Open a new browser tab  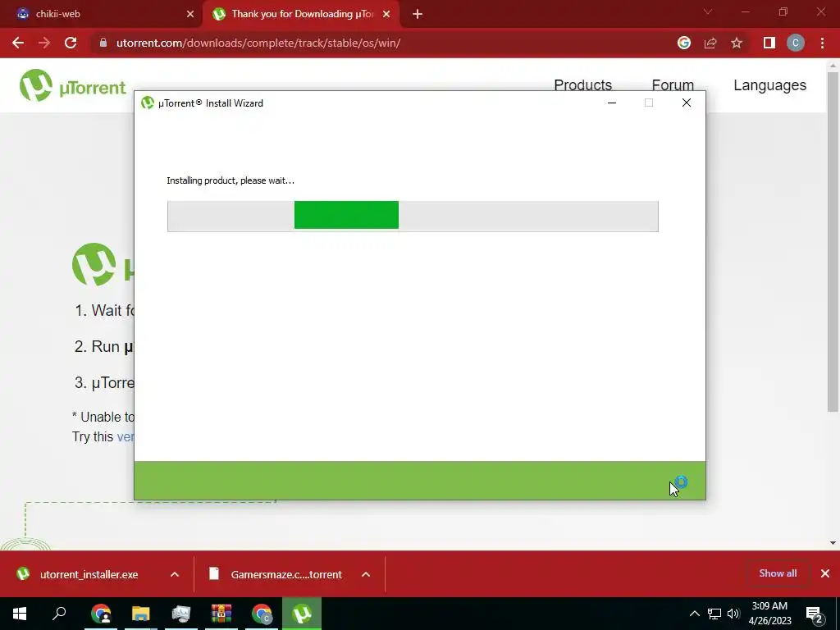418,14
